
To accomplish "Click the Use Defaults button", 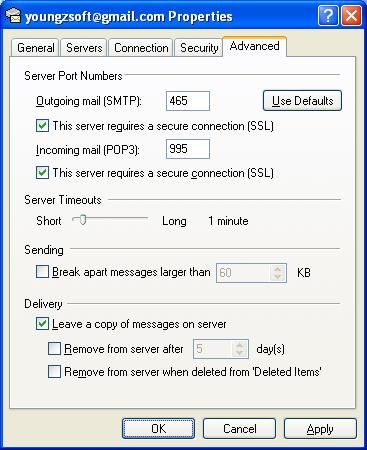I will coord(302,100).
